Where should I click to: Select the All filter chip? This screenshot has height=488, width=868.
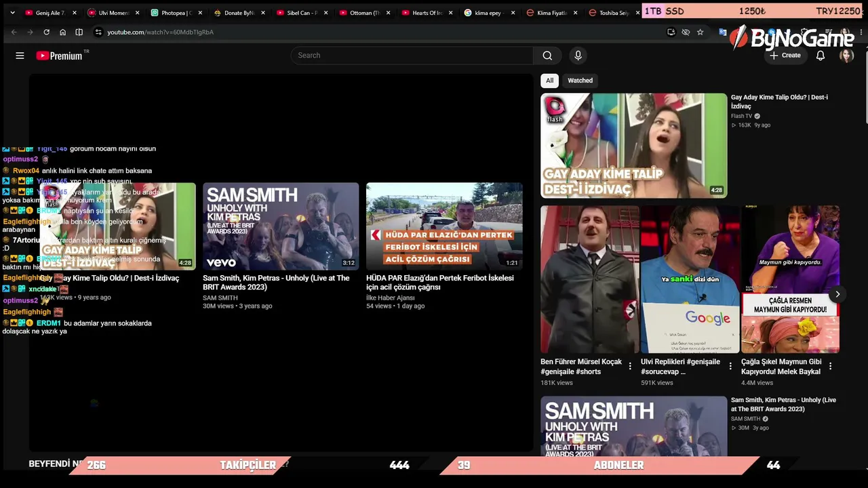[550, 81]
